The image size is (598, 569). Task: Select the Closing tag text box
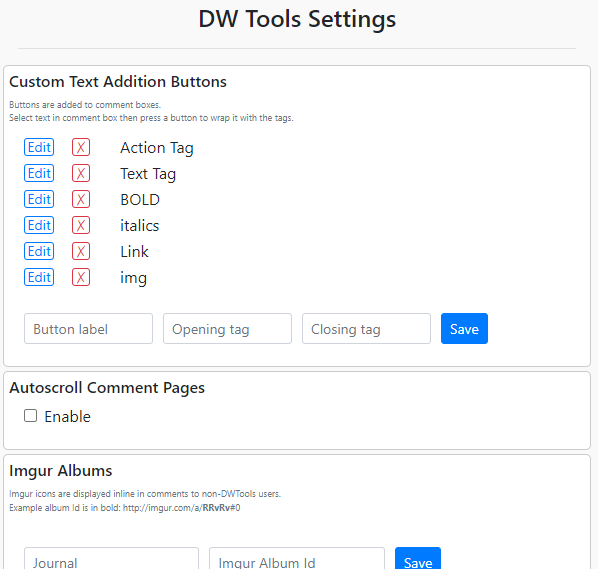point(367,329)
